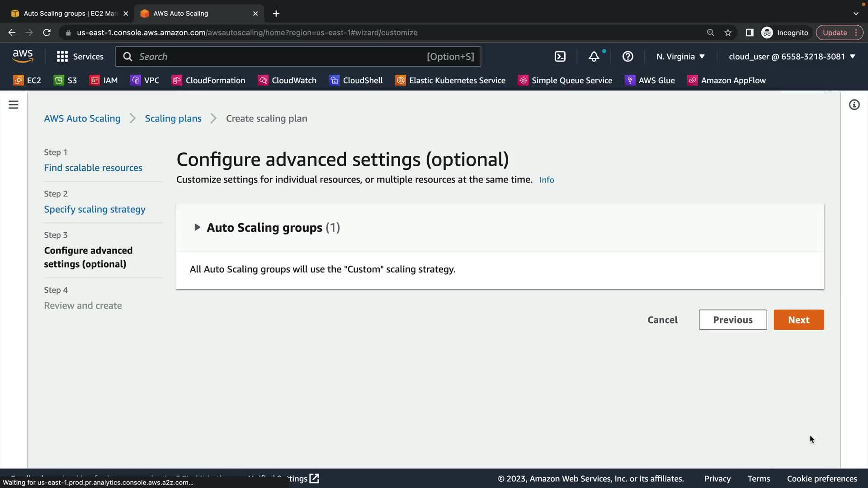The image size is (868, 488).
Task: Click the AWS logo home icon
Action: 23,56
